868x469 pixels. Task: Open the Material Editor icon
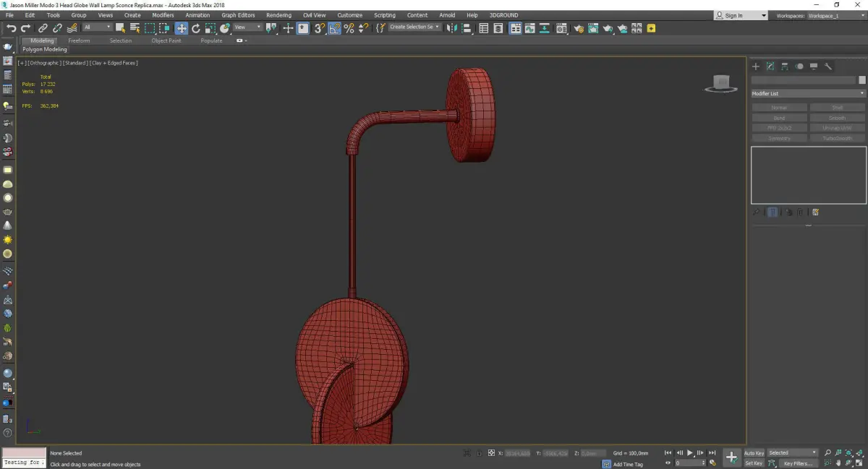561,28
